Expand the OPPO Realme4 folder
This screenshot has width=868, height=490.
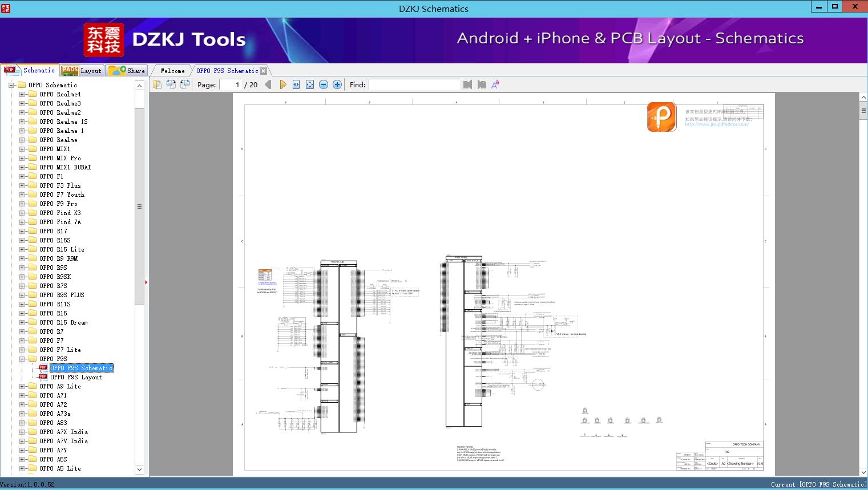(x=22, y=94)
